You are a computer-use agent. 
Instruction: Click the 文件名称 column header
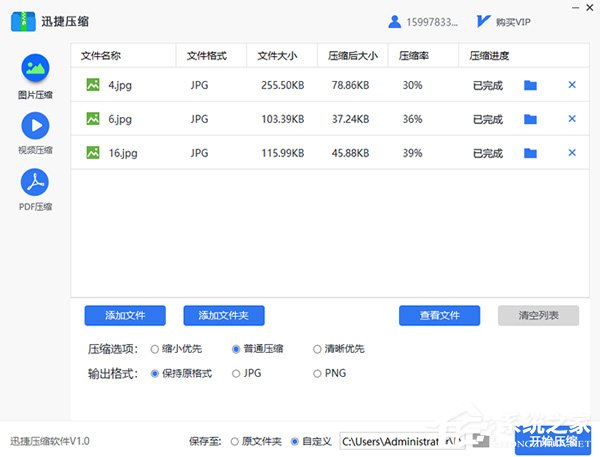tap(101, 56)
